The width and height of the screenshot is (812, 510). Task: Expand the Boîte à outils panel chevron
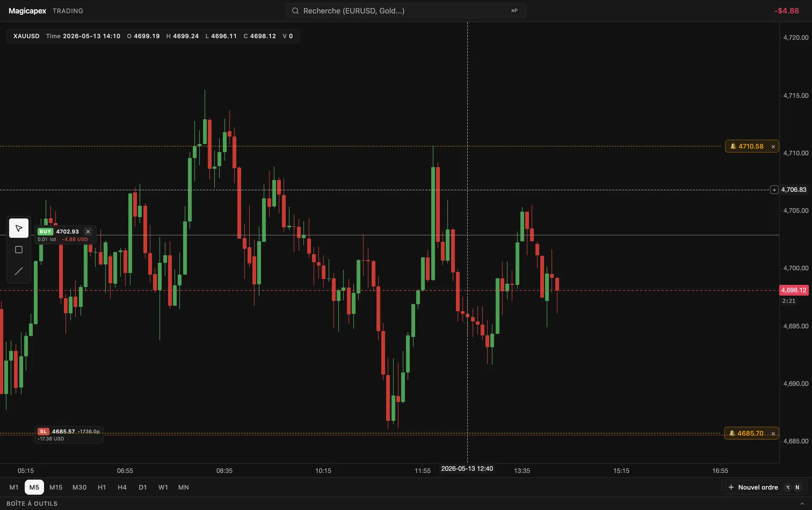802,503
